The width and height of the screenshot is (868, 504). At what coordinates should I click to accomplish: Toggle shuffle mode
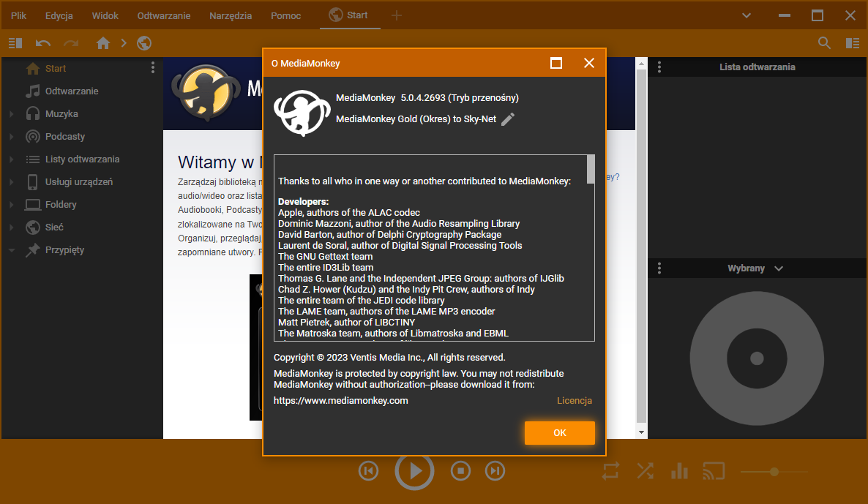[x=645, y=471]
